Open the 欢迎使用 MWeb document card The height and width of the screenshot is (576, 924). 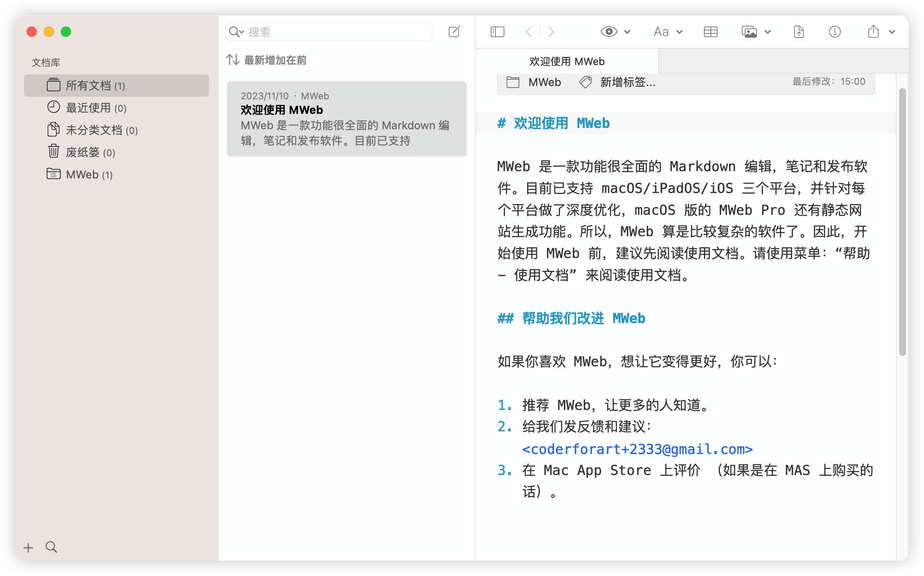pyautogui.click(x=347, y=119)
